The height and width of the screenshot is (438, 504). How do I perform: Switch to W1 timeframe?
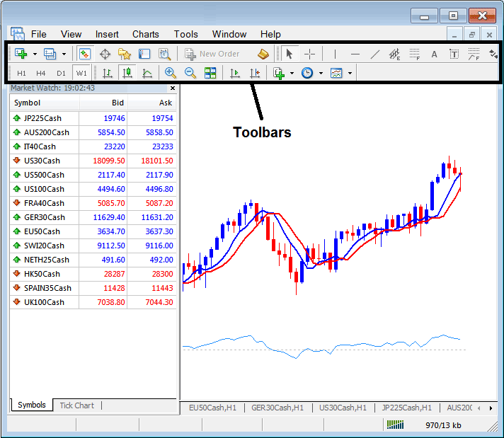coord(81,74)
